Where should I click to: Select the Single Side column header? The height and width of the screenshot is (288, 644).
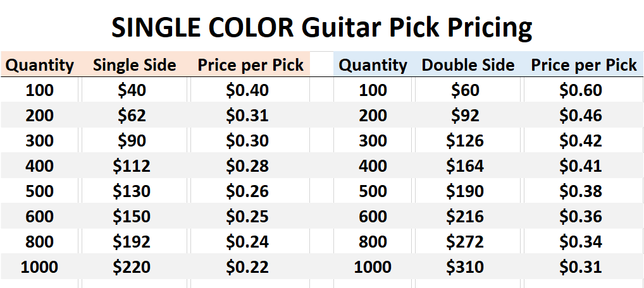point(134,65)
